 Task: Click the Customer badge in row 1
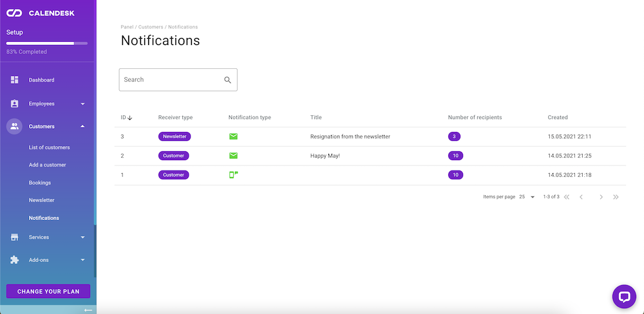point(174,175)
